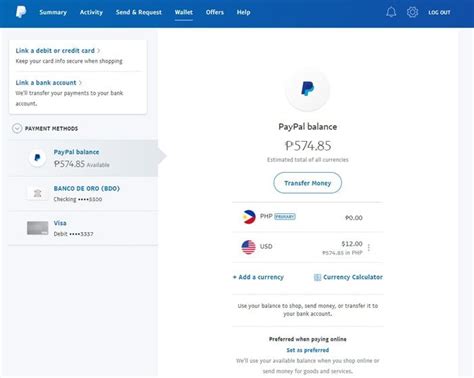Screen dimensions: 474x378
Task: Click the ₱0.00 PHP amount
Action: (354, 218)
